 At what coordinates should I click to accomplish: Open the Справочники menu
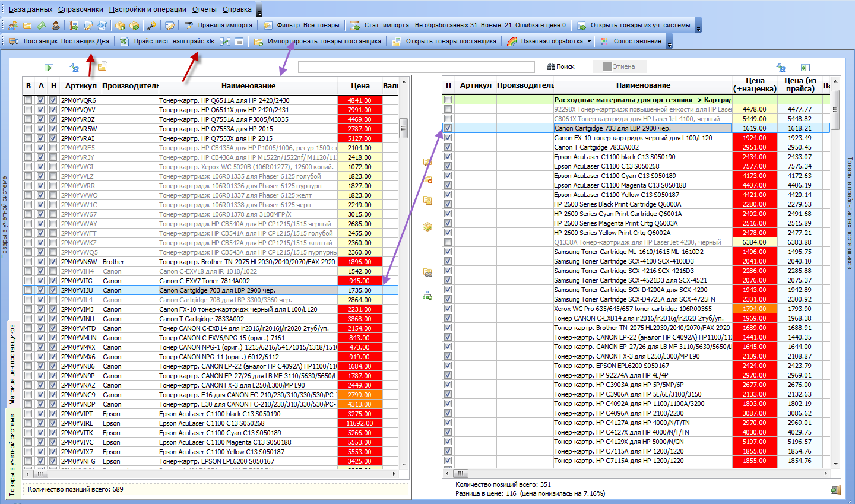coord(81,9)
